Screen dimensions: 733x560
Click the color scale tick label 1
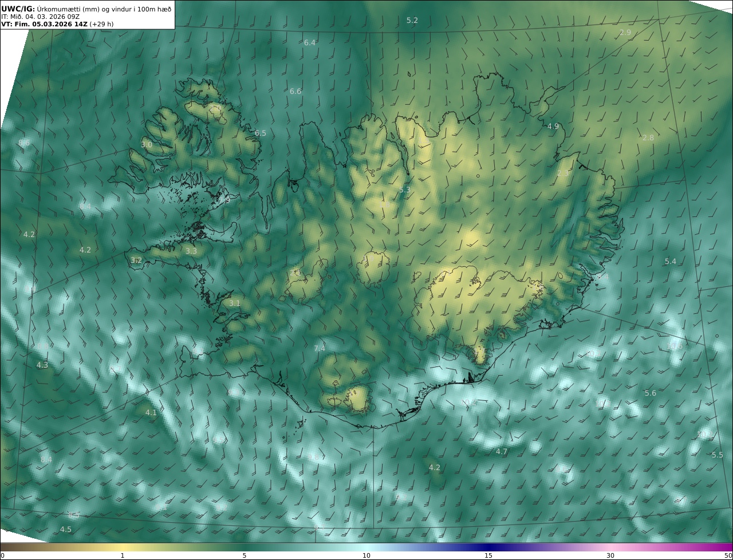point(122,555)
